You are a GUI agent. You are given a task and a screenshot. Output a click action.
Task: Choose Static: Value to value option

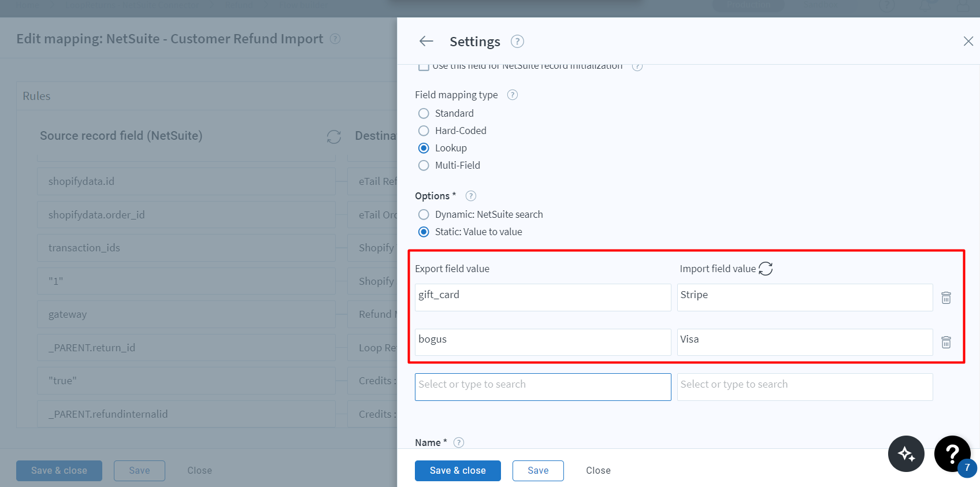pos(424,232)
